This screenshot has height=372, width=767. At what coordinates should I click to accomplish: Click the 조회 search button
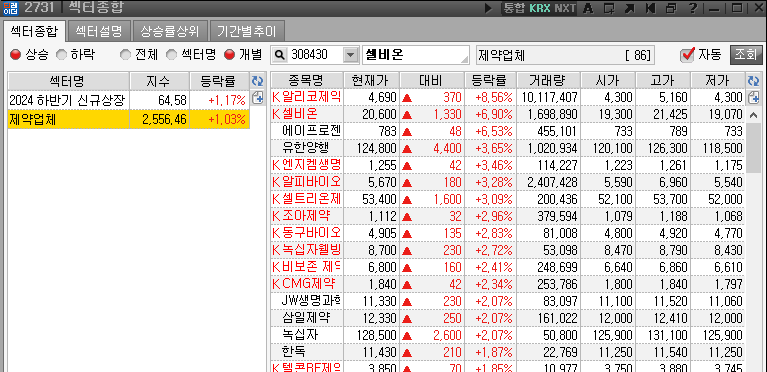(x=745, y=55)
